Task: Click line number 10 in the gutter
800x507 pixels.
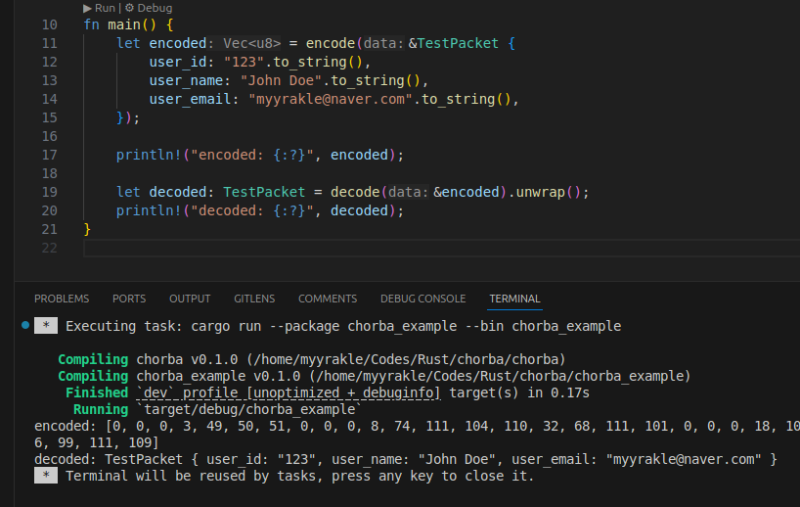Action: 49,25
